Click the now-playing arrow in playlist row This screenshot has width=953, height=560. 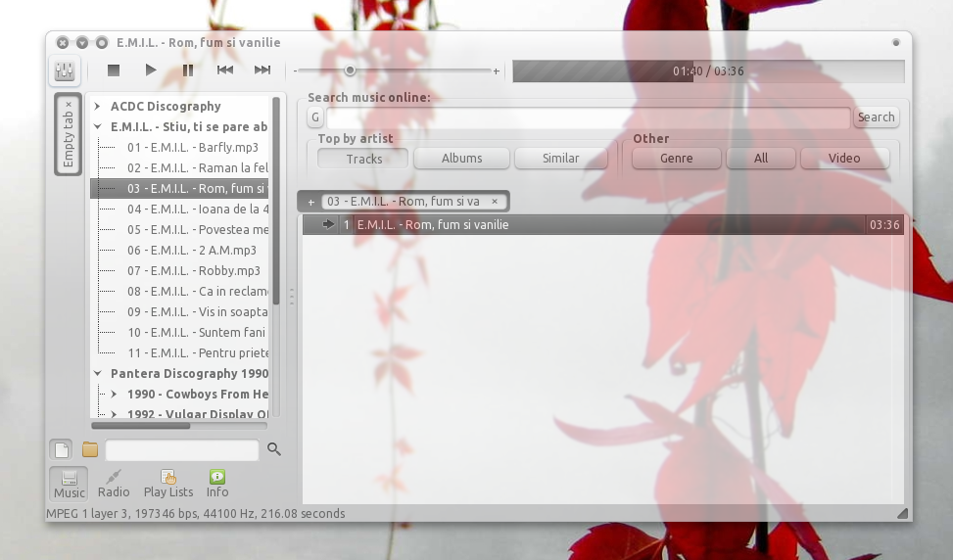[x=328, y=225]
